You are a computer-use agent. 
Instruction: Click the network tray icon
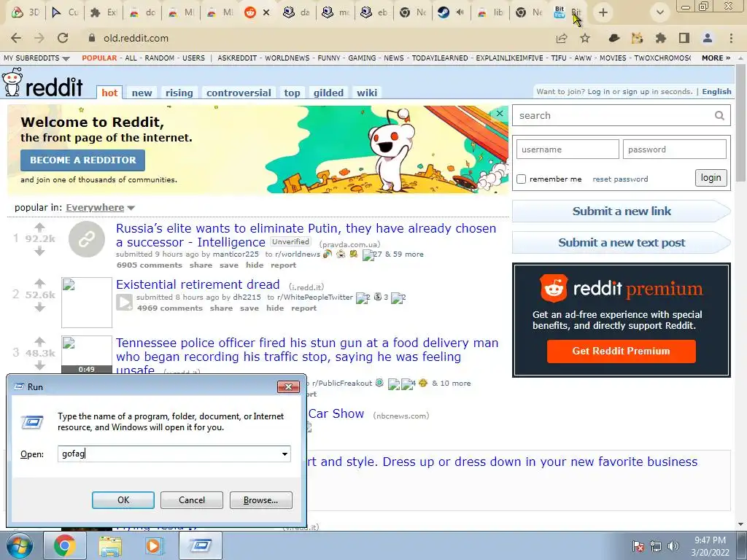(x=656, y=546)
